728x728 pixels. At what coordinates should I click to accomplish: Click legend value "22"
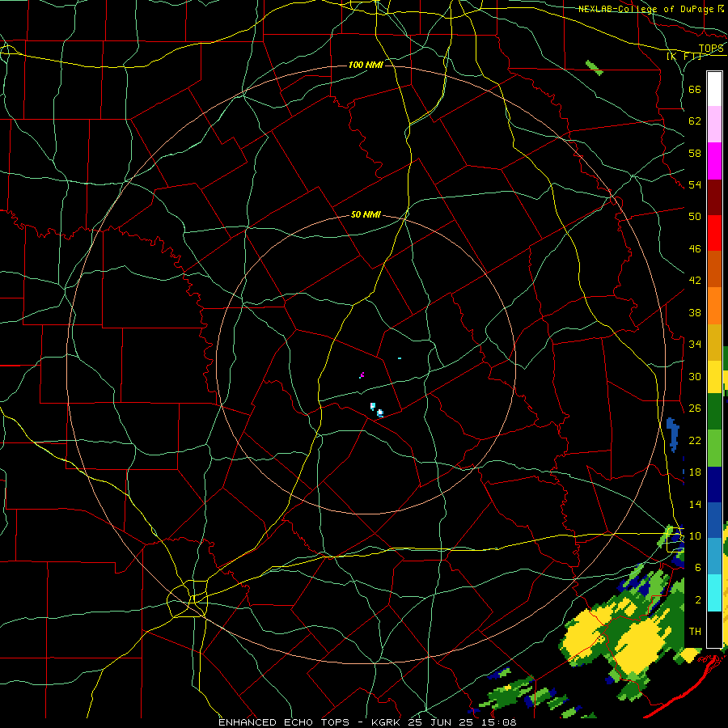[x=695, y=440]
